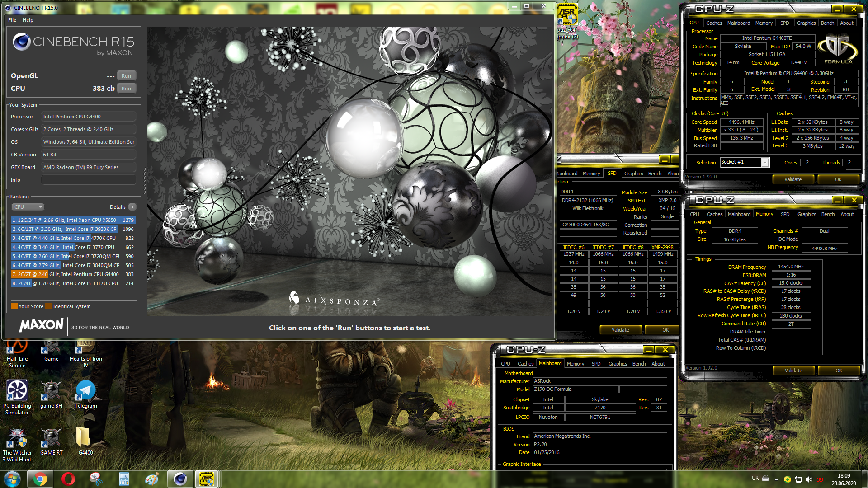Click the Cinebench R15 logo sphere
Viewport: 868px width, 488px height.
point(21,42)
